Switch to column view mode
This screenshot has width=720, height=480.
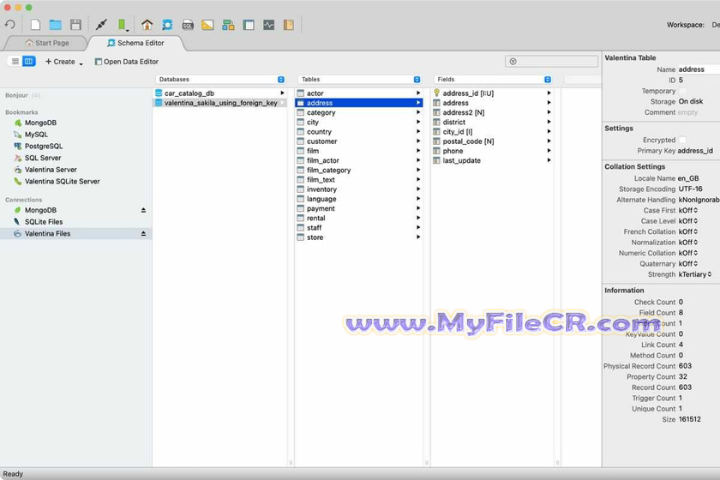point(28,61)
